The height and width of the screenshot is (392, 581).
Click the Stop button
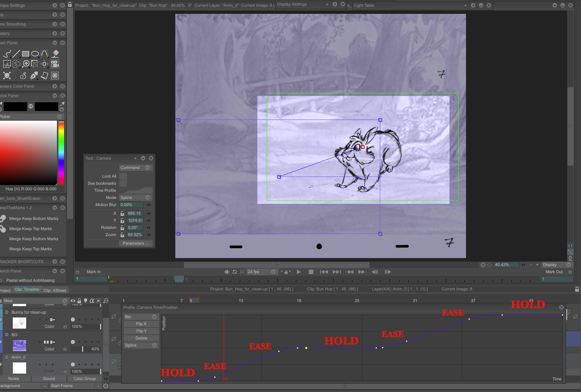click(311, 272)
